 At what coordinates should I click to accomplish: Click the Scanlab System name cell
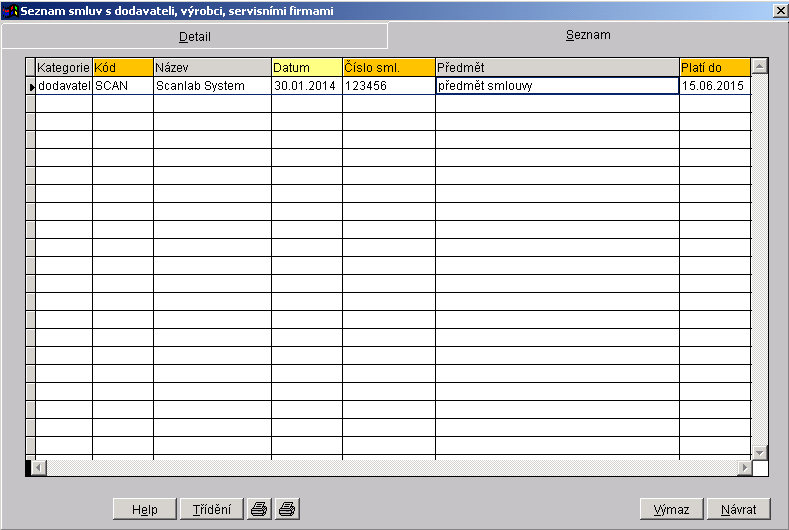click(x=212, y=86)
